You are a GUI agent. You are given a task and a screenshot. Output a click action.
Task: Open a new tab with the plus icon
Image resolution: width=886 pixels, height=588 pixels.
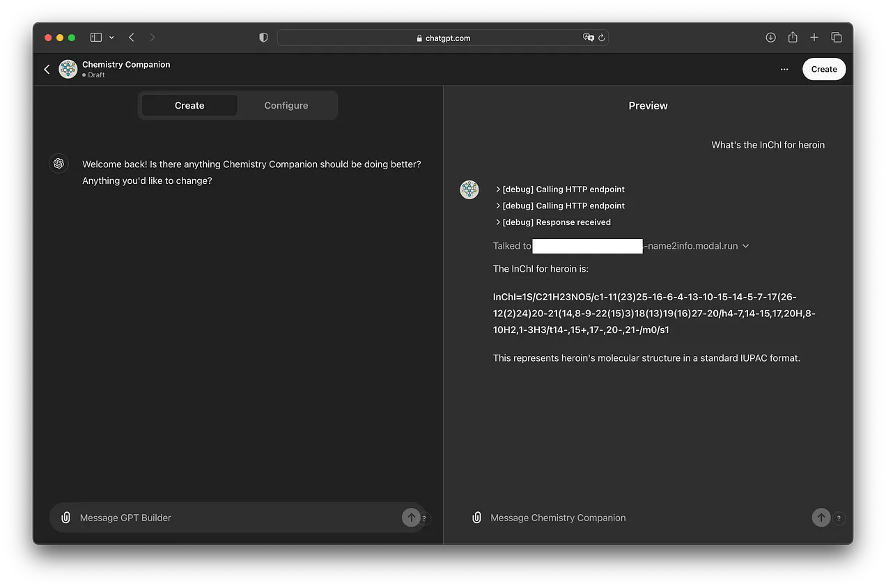[x=814, y=38]
